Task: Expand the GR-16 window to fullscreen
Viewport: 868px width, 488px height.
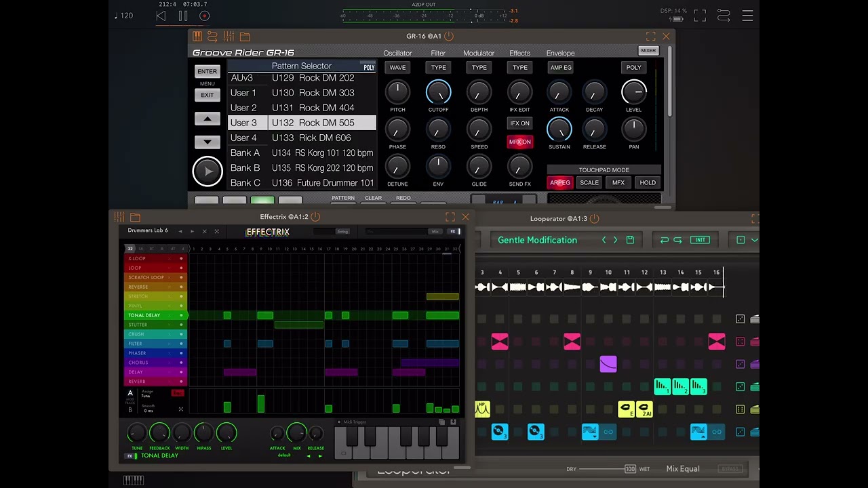Action: point(651,37)
